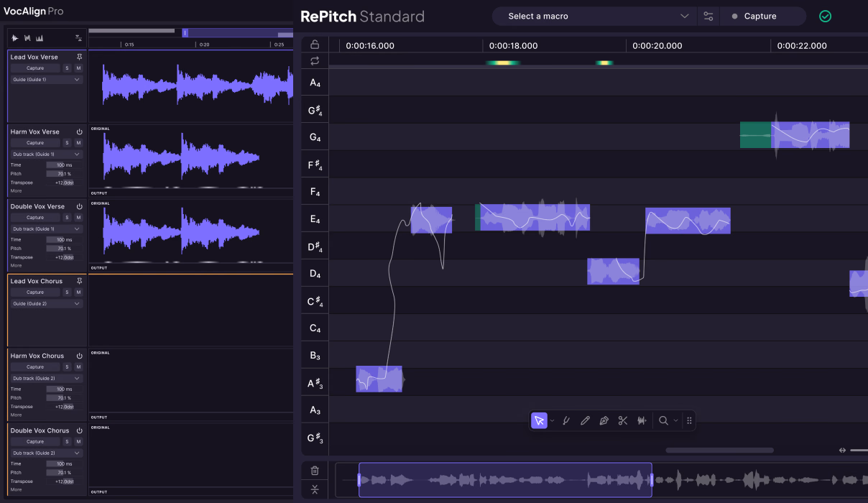The image size is (868, 503).
Task: Open RePitch macro settings sliders icon
Action: click(x=708, y=16)
